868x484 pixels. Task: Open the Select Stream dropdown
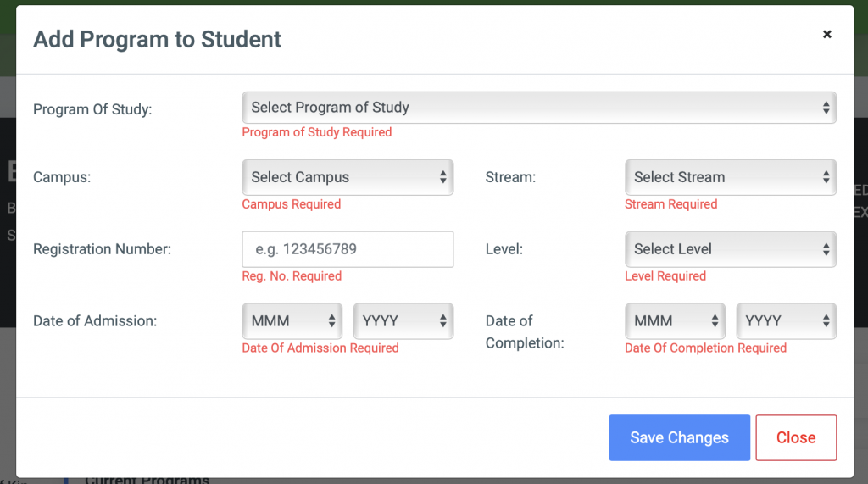[x=730, y=177]
